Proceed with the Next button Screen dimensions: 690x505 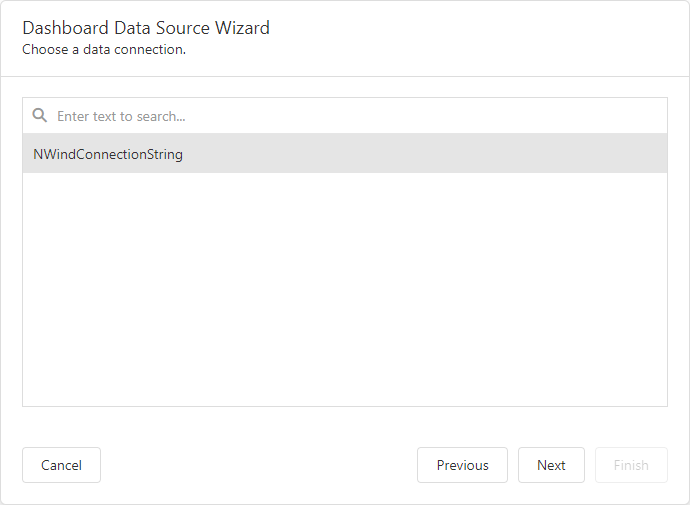(x=551, y=465)
